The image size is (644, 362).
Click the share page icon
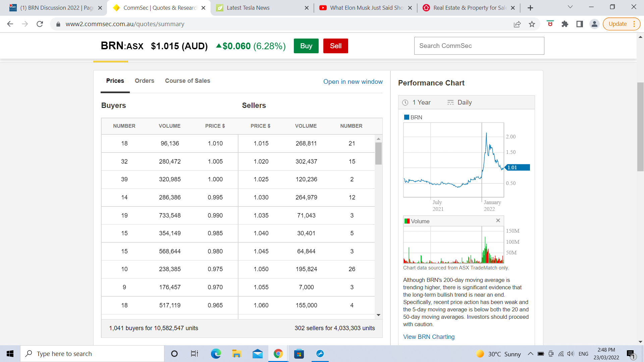tap(517, 24)
